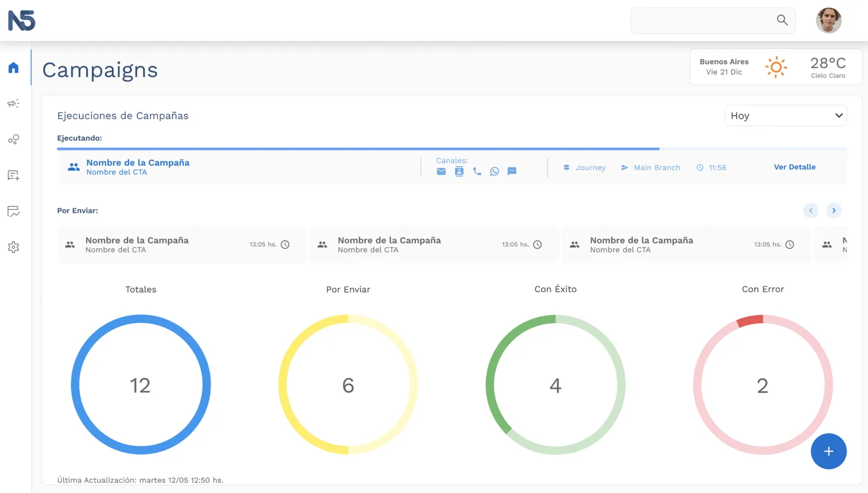Select the SMS chat bubble channel icon

[512, 171]
